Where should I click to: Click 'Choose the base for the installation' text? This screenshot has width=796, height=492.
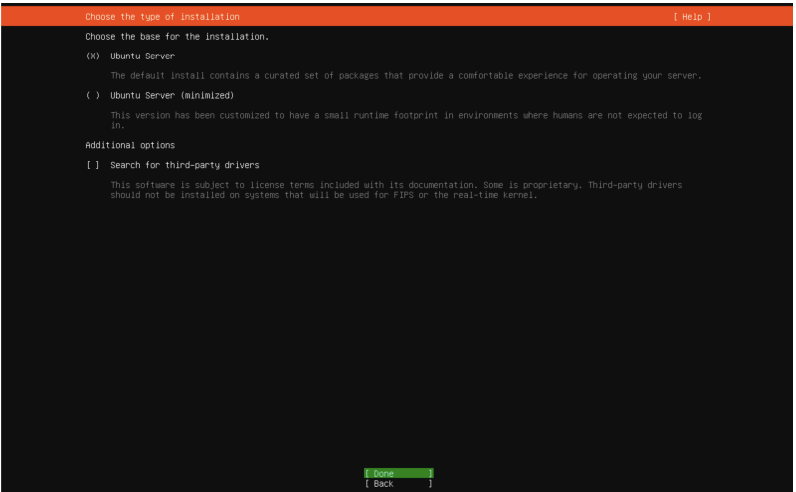(177, 36)
